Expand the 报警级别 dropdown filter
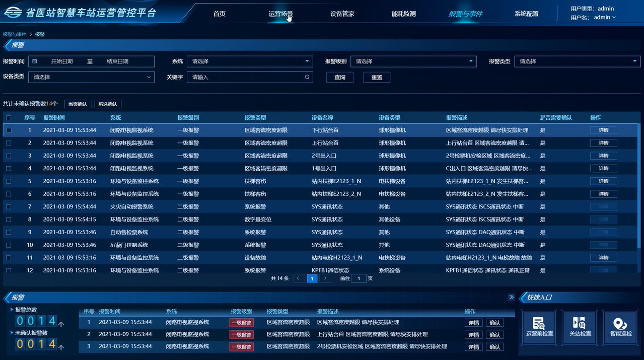644x360 pixels. (413, 61)
